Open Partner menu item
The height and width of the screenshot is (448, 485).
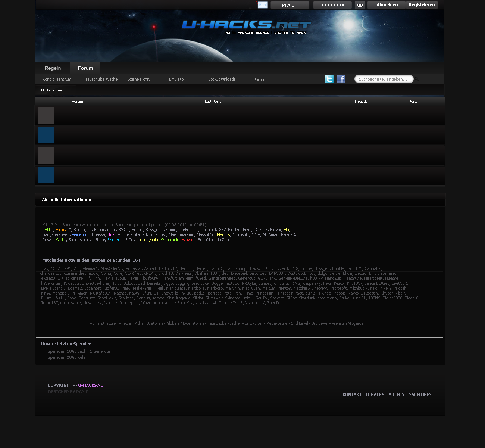pos(260,80)
